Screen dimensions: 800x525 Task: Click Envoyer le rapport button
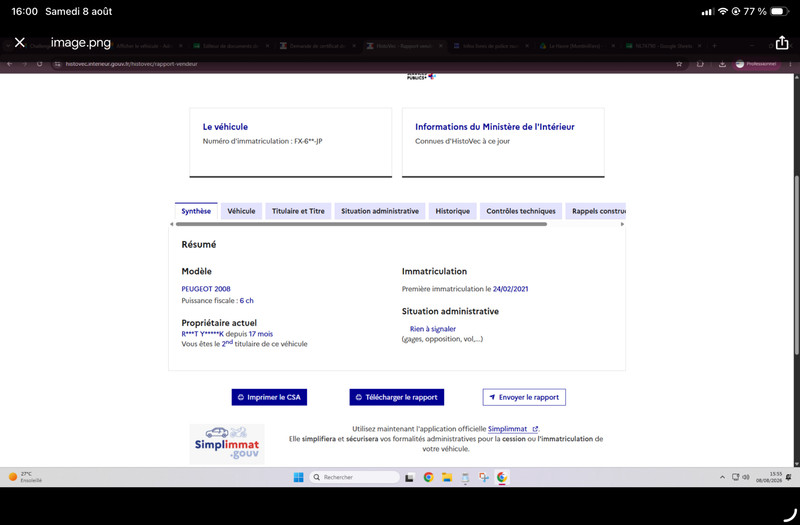pos(524,397)
